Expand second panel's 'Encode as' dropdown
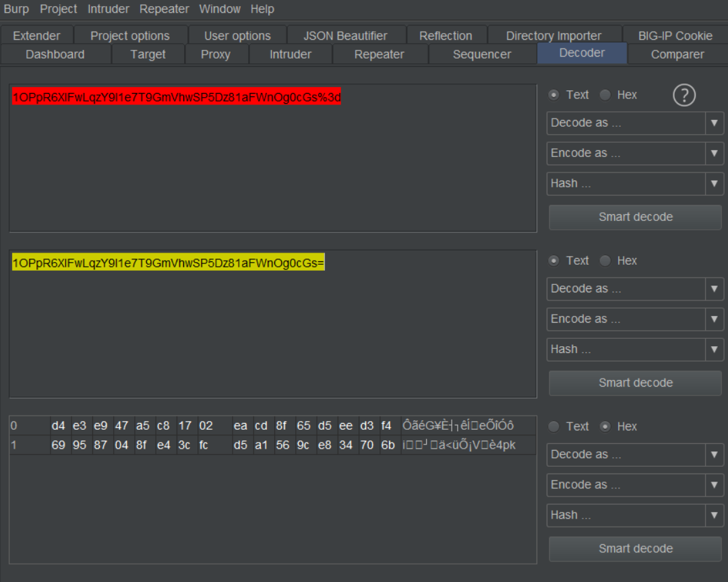The width and height of the screenshot is (728, 582). tap(635, 319)
